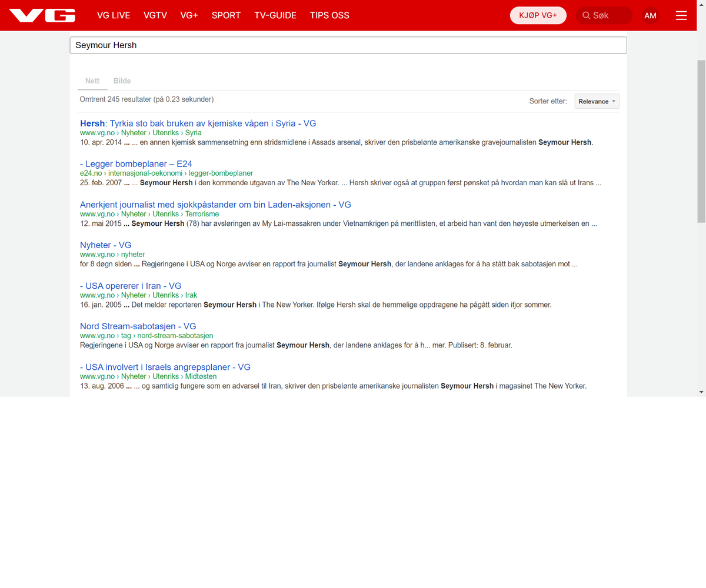The height and width of the screenshot is (588, 706).
Task: Click the scrollbar down arrow
Action: coord(701,392)
